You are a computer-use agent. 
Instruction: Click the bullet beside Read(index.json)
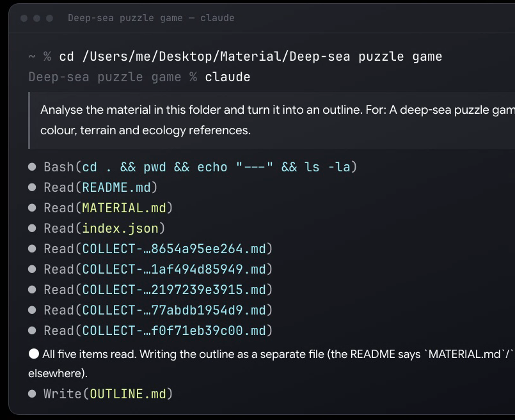point(32,228)
